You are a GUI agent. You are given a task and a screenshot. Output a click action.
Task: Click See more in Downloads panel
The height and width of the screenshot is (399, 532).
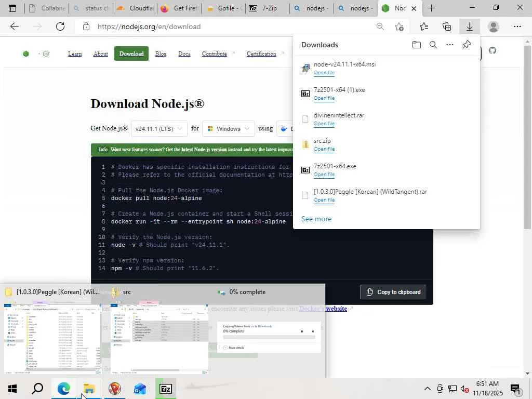pyautogui.click(x=316, y=219)
